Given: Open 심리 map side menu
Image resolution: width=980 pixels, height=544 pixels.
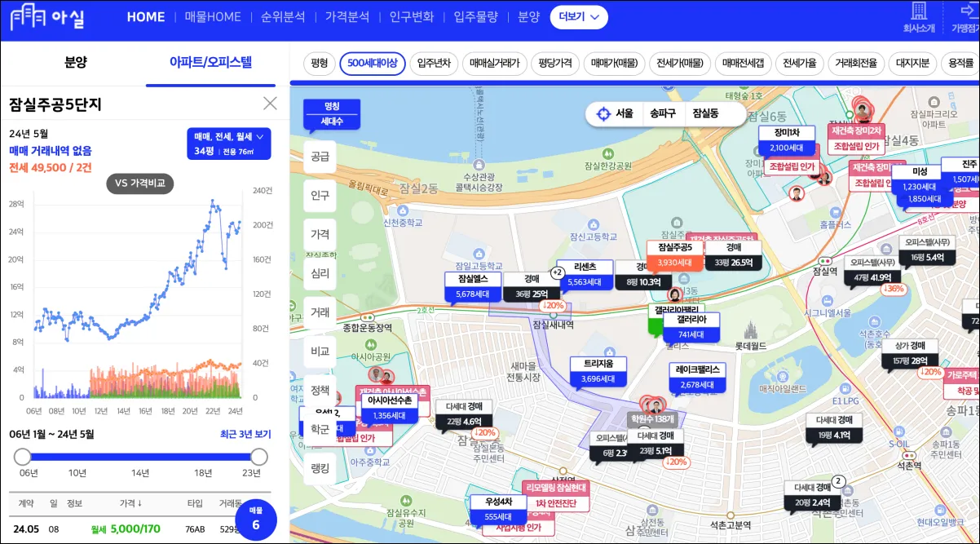Looking at the screenshot, I should point(320,273).
